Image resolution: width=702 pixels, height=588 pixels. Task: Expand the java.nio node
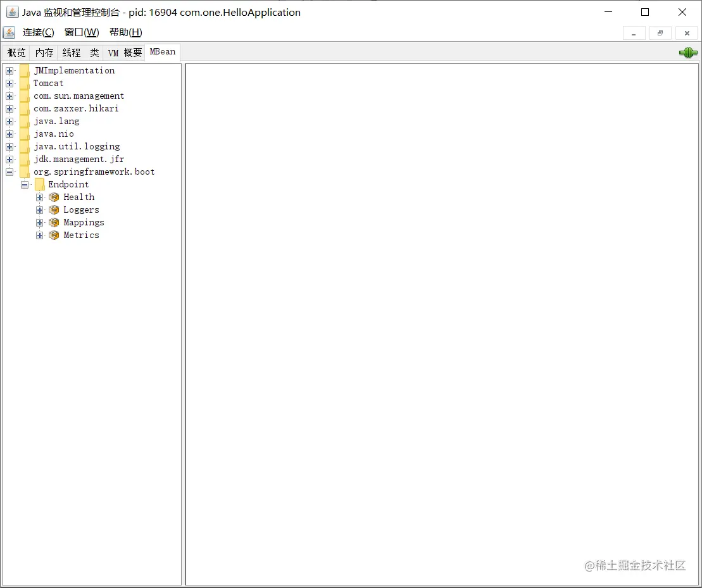[9, 134]
